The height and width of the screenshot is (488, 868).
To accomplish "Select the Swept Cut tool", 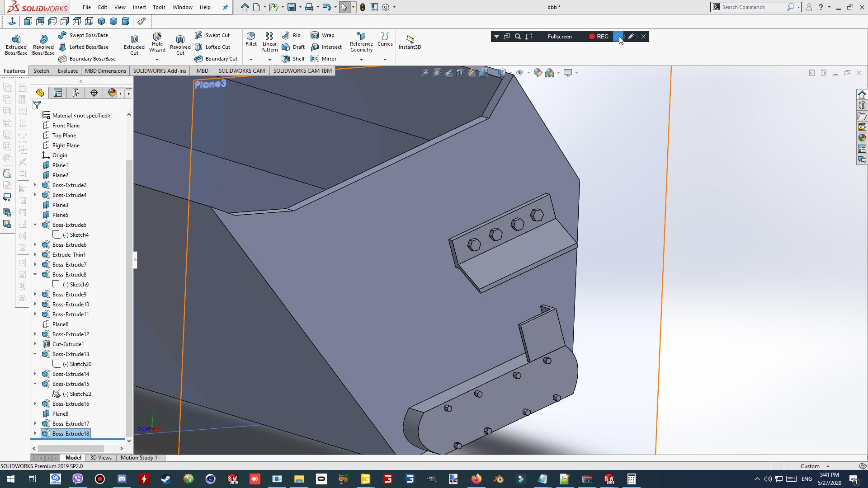I will [212, 35].
